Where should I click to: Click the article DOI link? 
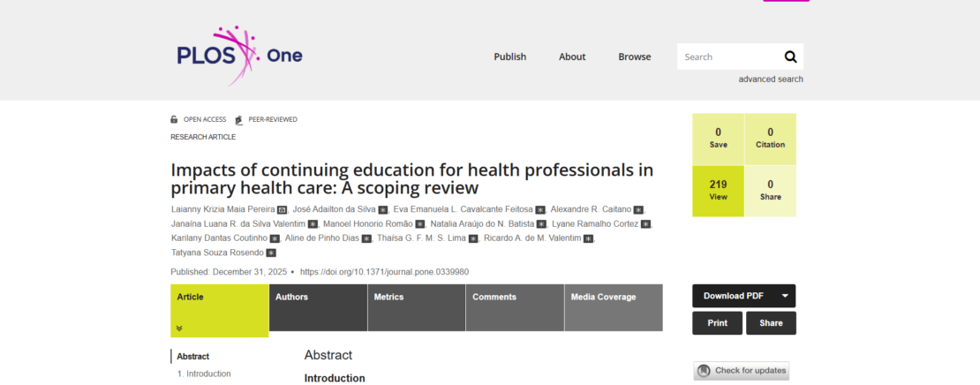pos(384,272)
